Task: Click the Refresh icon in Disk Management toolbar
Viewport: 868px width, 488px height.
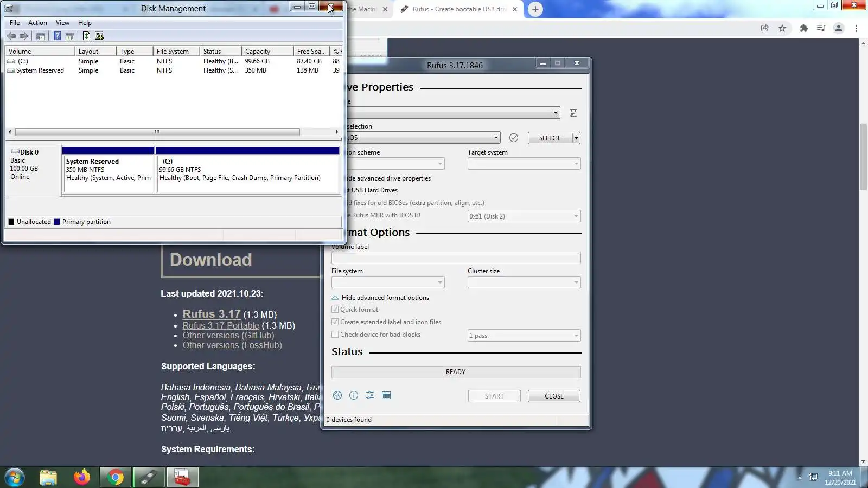Action: [86, 36]
